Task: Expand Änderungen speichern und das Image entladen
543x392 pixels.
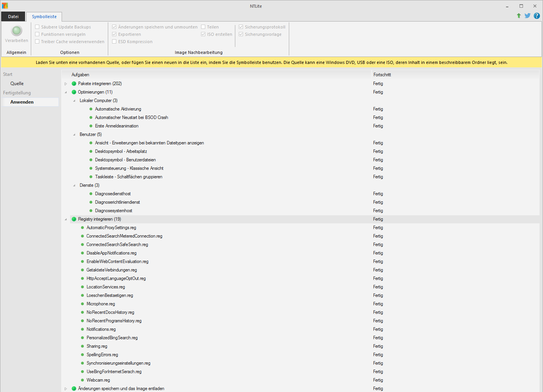Action: (66, 389)
